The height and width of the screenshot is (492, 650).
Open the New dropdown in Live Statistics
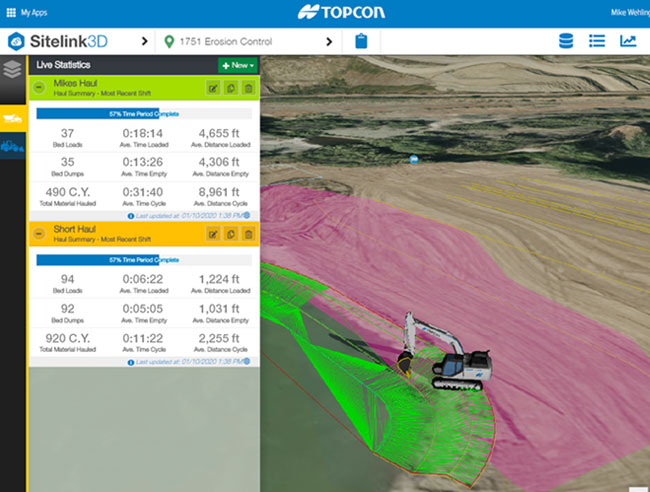pos(238,64)
